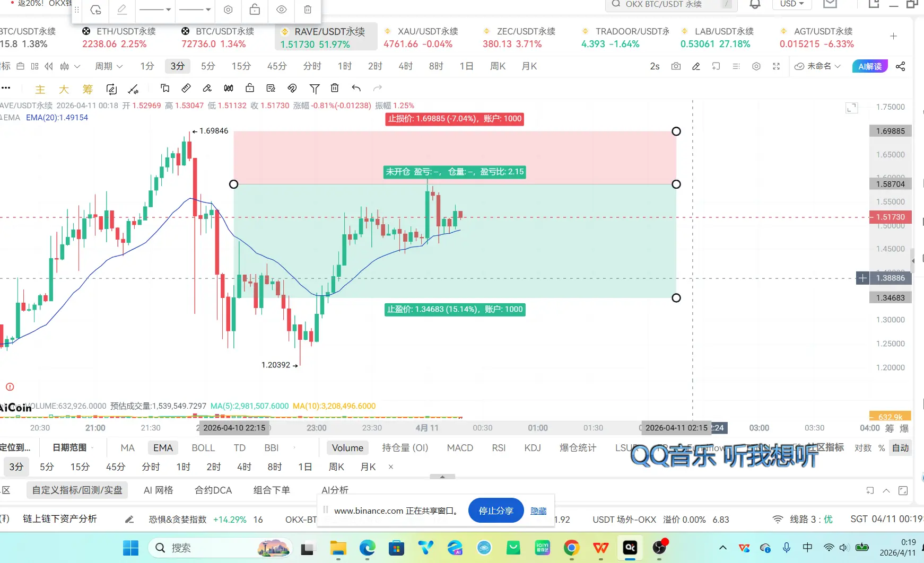Screen dimensions: 924x563
Task: Select the 周K interval in top toolbar
Action: [498, 66]
